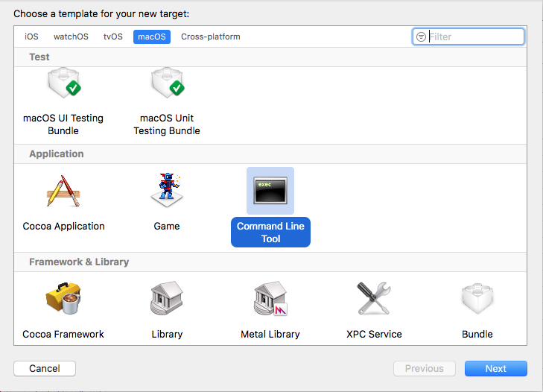The width and height of the screenshot is (543, 392).
Task: Switch to the Cross-platform tab
Action: pyautogui.click(x=211, y=37)
